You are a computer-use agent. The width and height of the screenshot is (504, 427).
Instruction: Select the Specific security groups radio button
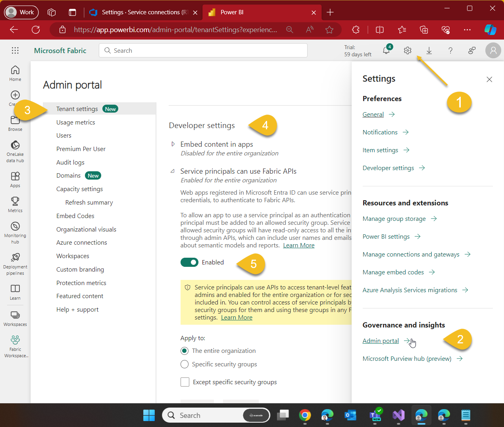point(185,364)
